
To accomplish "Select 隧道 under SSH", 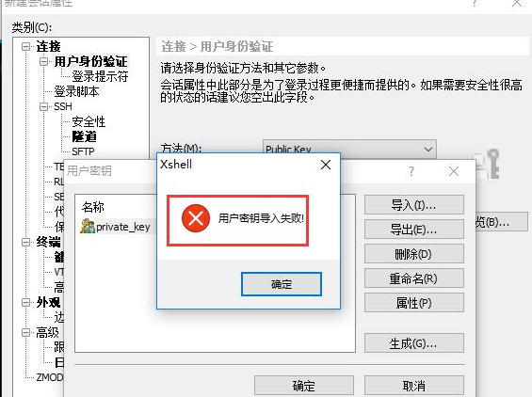I will pyautogui.click(x=85, y=136).
